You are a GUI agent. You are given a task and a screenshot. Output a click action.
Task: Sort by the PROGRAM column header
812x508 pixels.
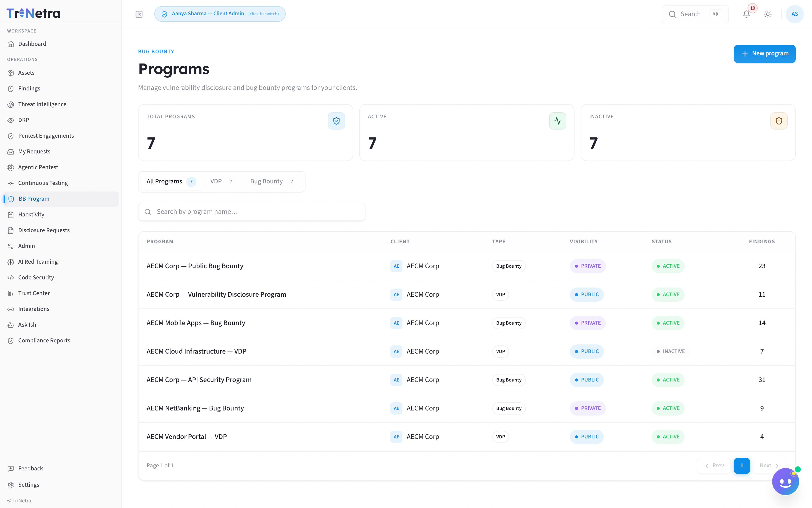tap(160, 242)
